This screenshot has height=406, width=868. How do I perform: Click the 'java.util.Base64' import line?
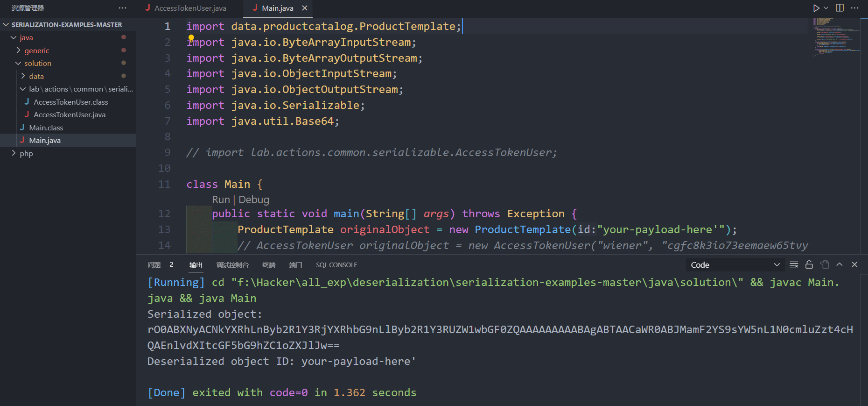[x=263, y=121]
